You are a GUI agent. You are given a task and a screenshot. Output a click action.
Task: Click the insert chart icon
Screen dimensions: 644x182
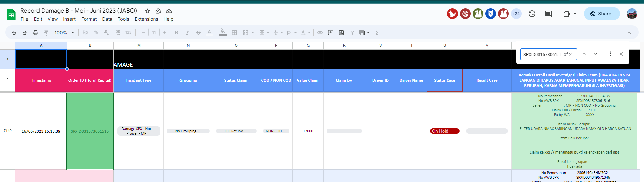pos(341,33)
